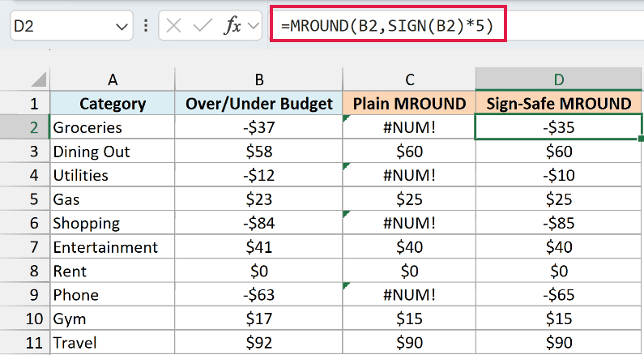
Task: Click the $58 budget cell
Action: click(258, 152)
